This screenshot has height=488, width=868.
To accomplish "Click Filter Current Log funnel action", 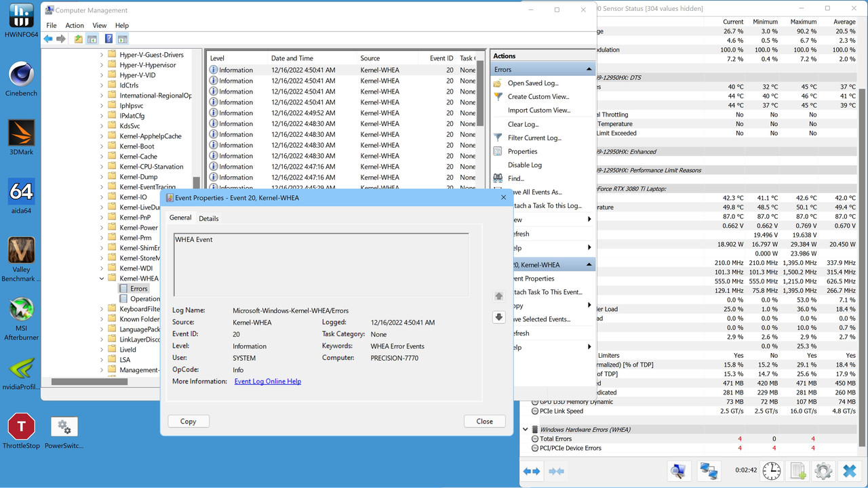I will [x=534, y=138].
